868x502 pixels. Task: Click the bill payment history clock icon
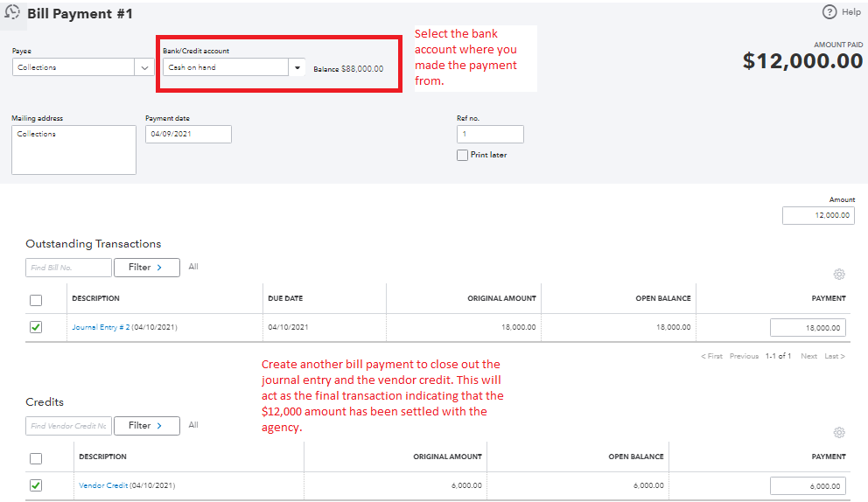[x=12, y=13]
